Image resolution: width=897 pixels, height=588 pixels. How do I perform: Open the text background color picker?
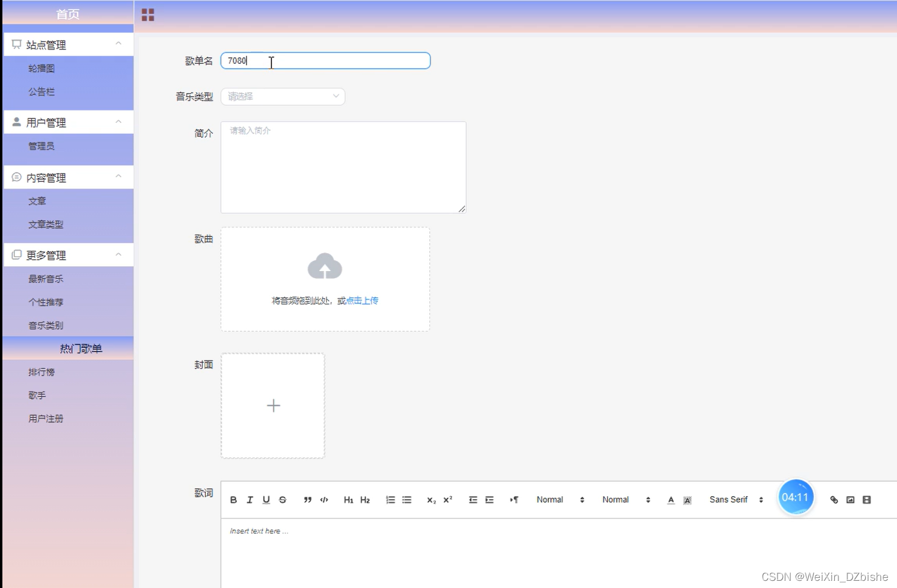(688, 500)
